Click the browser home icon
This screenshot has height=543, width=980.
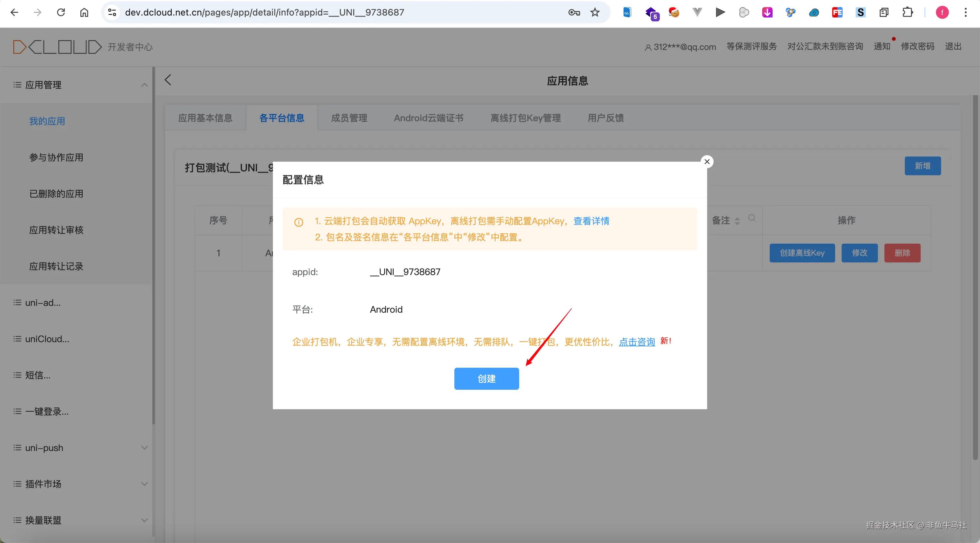84,13
